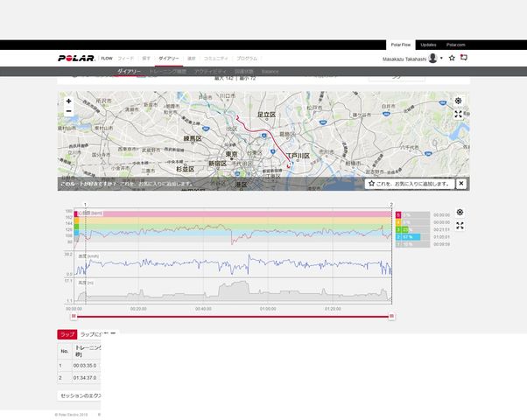Click the red time range bar

click(233, 316)
